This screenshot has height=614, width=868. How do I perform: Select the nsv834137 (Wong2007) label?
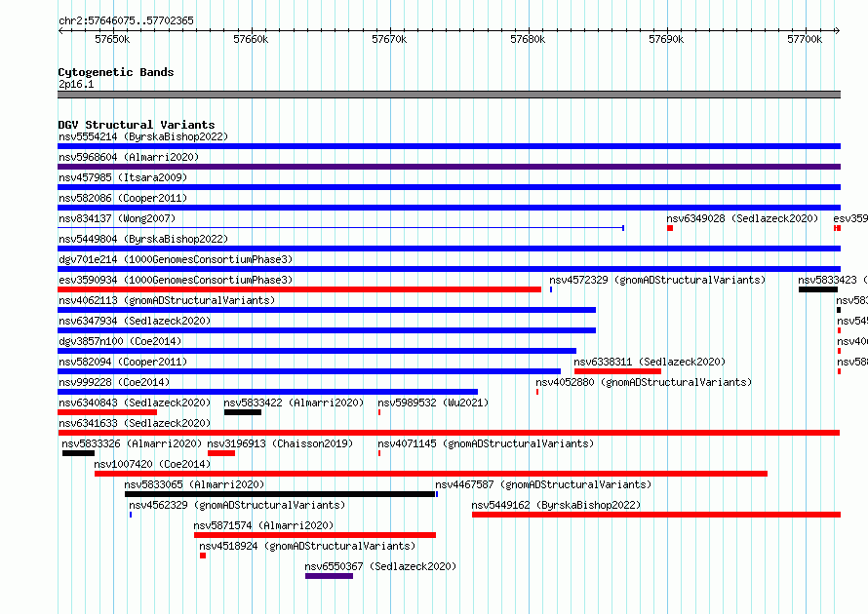117,218
